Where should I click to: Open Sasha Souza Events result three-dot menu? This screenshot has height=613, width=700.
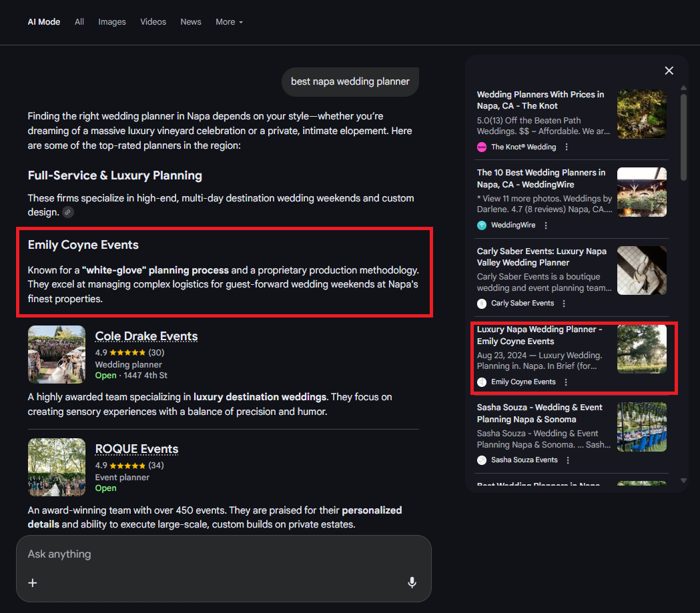[567, 460]
